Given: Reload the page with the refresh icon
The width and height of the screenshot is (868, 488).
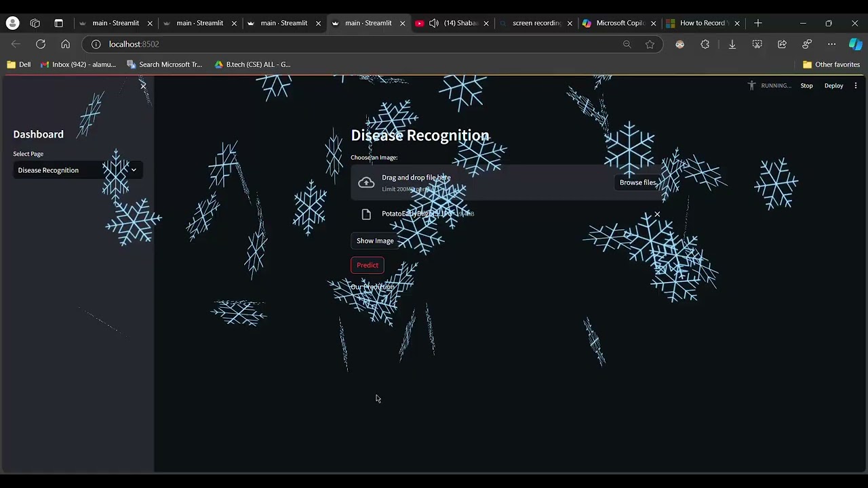Looking at the screenshot, I should 41,44.
